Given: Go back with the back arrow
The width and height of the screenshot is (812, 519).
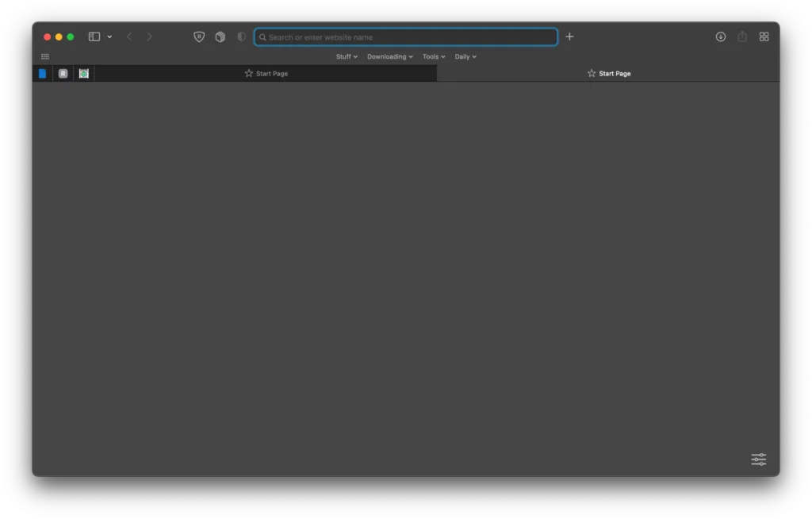Looking at the screenshot, I should click(x=129, y=37).
